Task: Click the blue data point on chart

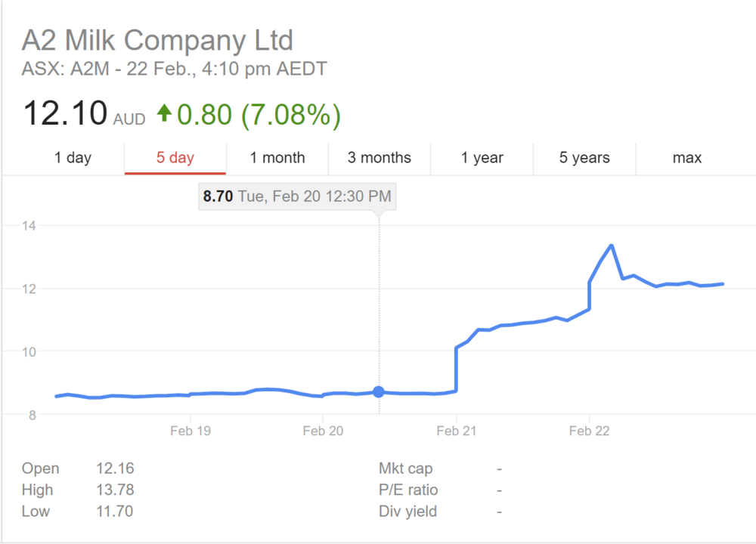Action: click(379, 391)
